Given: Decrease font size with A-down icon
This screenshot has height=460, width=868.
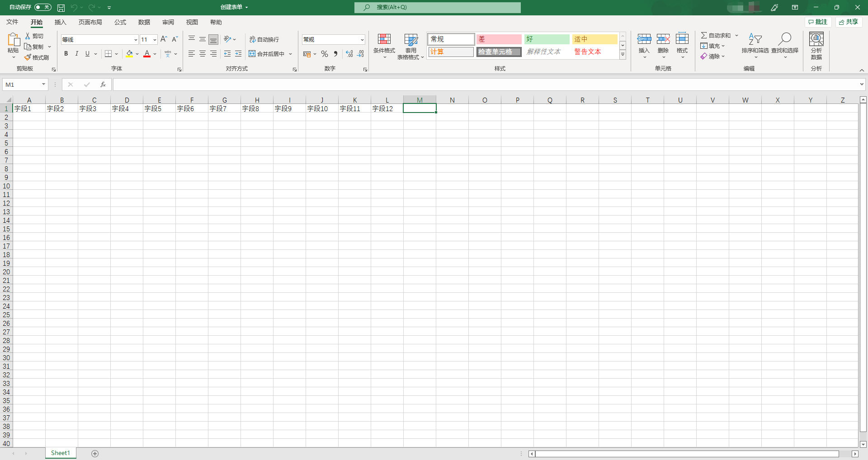Looking at the screenshot, I should click(175, 39).
